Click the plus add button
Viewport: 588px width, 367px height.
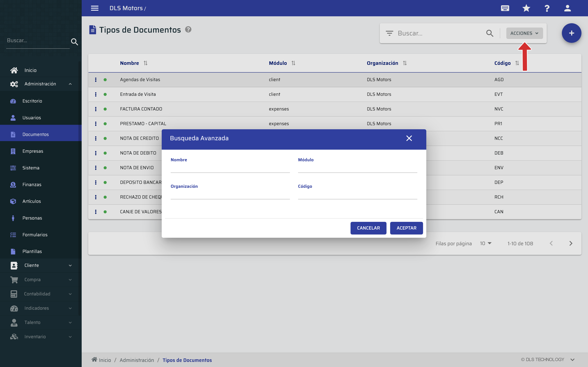click(x=571, y=33)
